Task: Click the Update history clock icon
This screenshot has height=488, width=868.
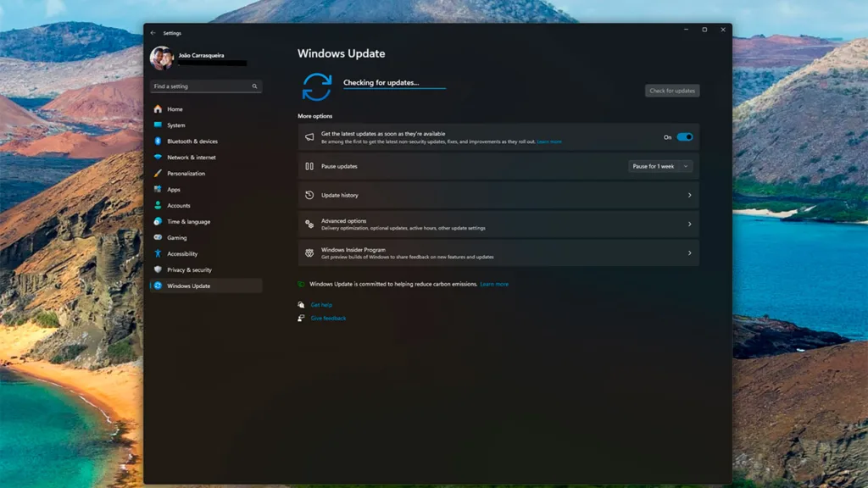Action: 309,195
